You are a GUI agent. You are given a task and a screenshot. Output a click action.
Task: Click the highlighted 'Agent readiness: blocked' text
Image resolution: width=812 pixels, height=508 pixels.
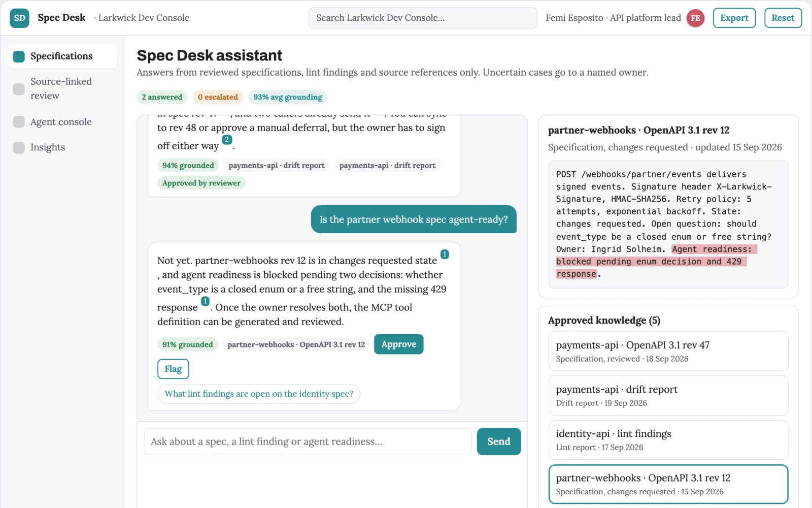pos(652,262)
